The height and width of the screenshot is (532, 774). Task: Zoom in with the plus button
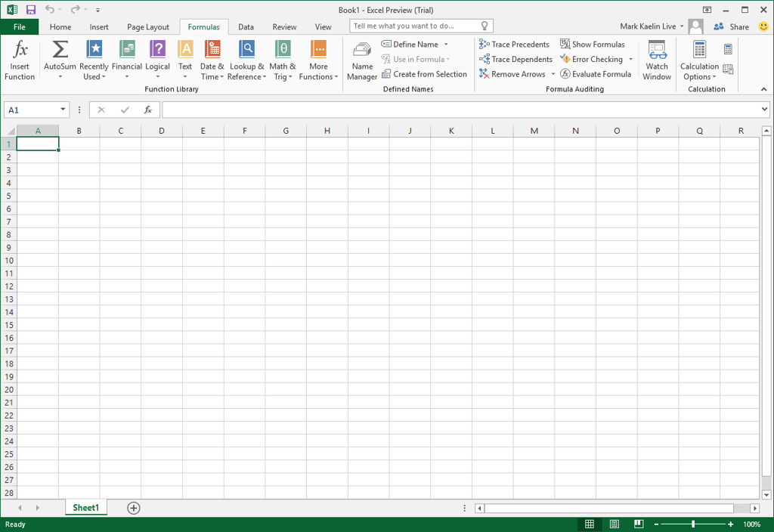pos(731,524)
